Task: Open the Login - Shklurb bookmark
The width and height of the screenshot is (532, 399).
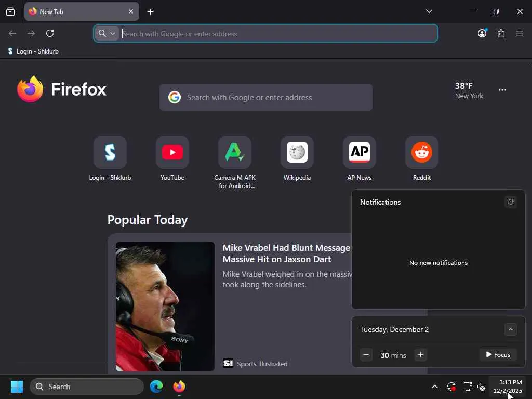Action: 33,51
